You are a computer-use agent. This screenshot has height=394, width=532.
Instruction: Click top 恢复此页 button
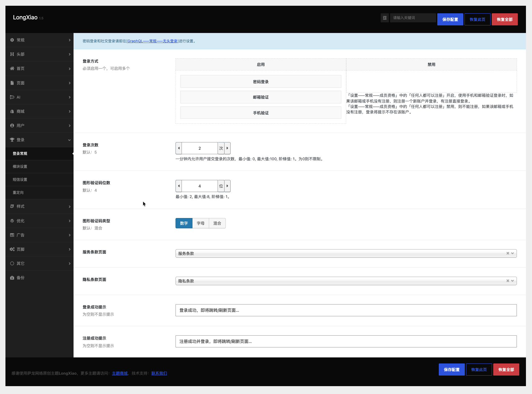[477, 19]
